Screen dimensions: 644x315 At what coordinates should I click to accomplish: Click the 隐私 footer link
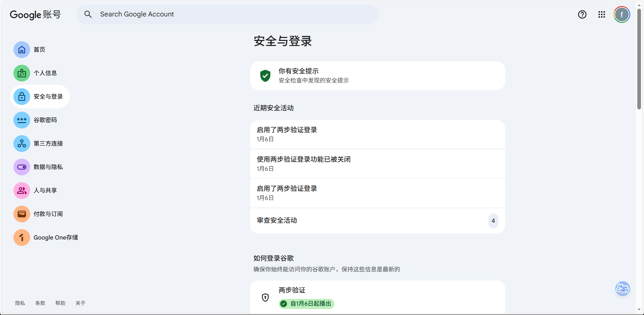(x=20, y=303)
